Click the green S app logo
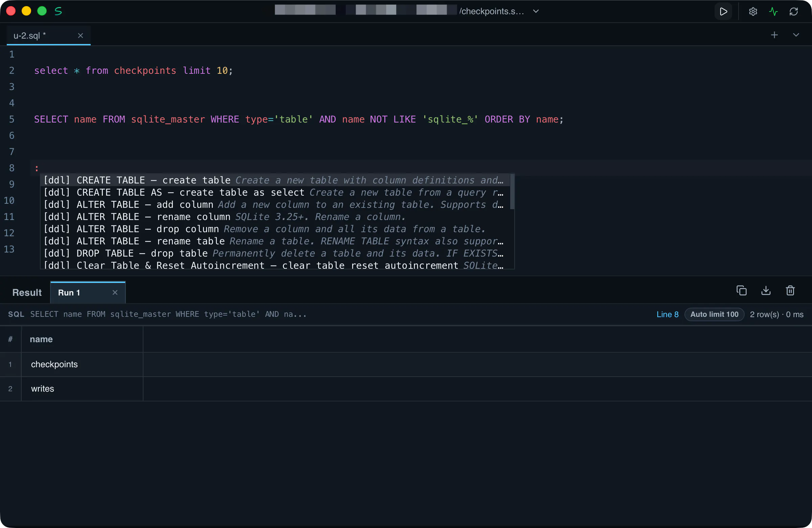The height and width of the screenshot is (528, 812). point(58,11)
